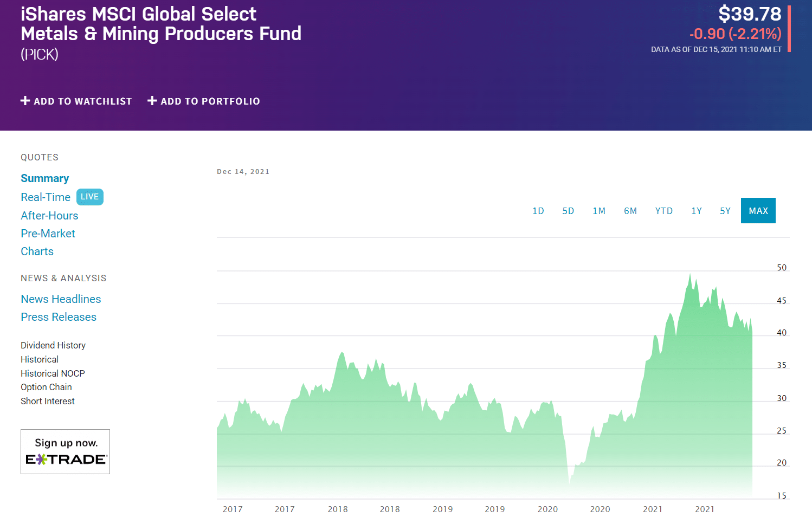Screen dimensions: 812x530
Task: Click the 20 y-axis label
Action: 782,463
